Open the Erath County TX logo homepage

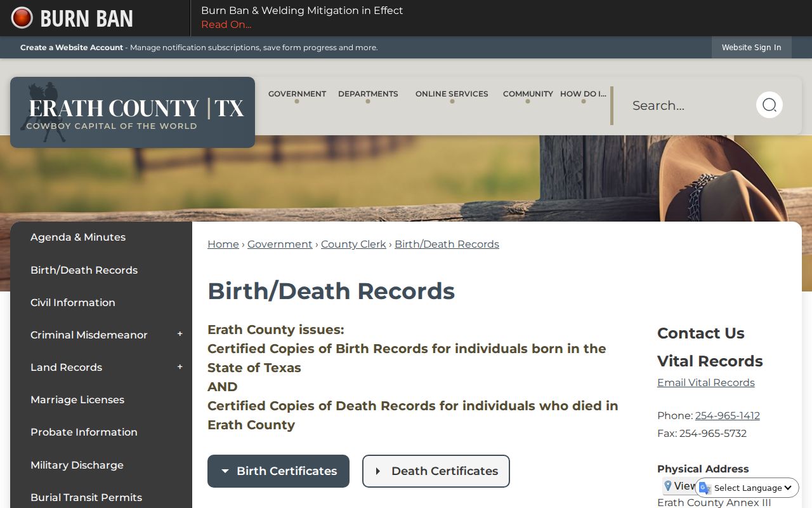[x=133, y=112]
